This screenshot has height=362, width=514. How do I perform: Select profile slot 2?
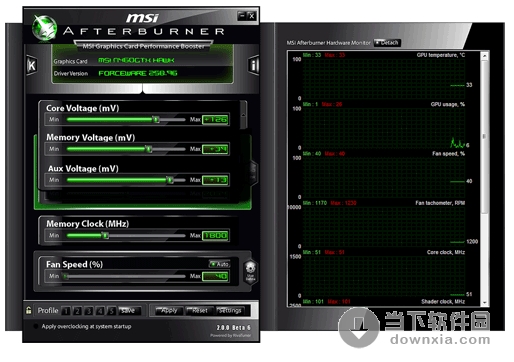tap(77, 311)
